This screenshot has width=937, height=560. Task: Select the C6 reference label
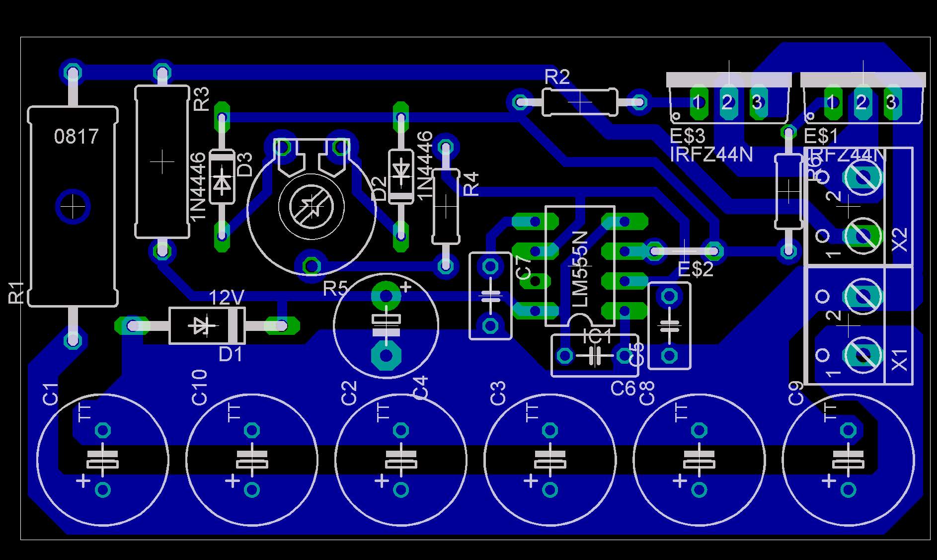pyautogui.click(x=623, y=388)
